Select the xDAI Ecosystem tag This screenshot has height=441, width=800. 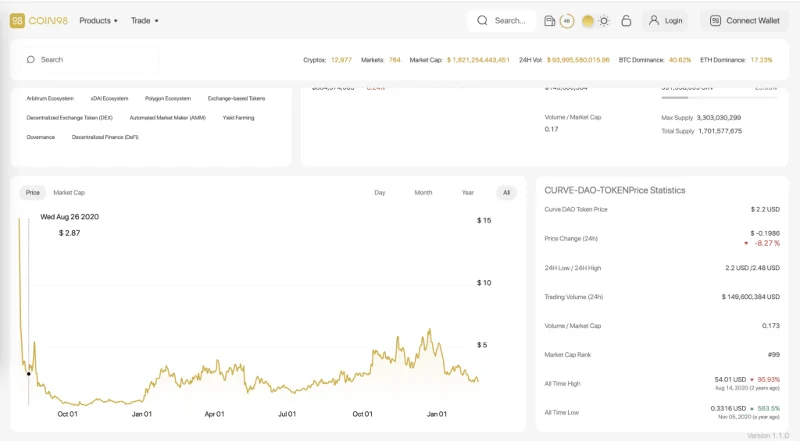click(109, 99)
